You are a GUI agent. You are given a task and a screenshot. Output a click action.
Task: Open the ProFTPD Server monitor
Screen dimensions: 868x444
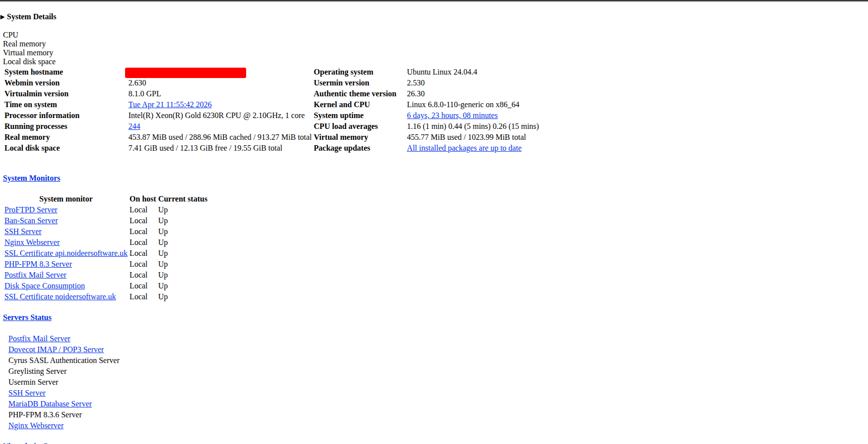click(31, 210)
